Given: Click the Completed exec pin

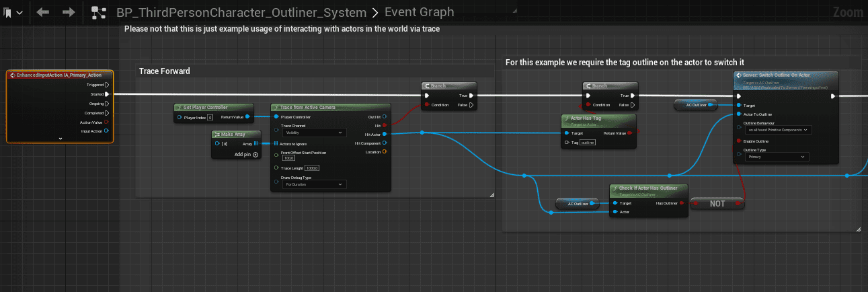Looking at the screenshot, I should click(106, 113).
